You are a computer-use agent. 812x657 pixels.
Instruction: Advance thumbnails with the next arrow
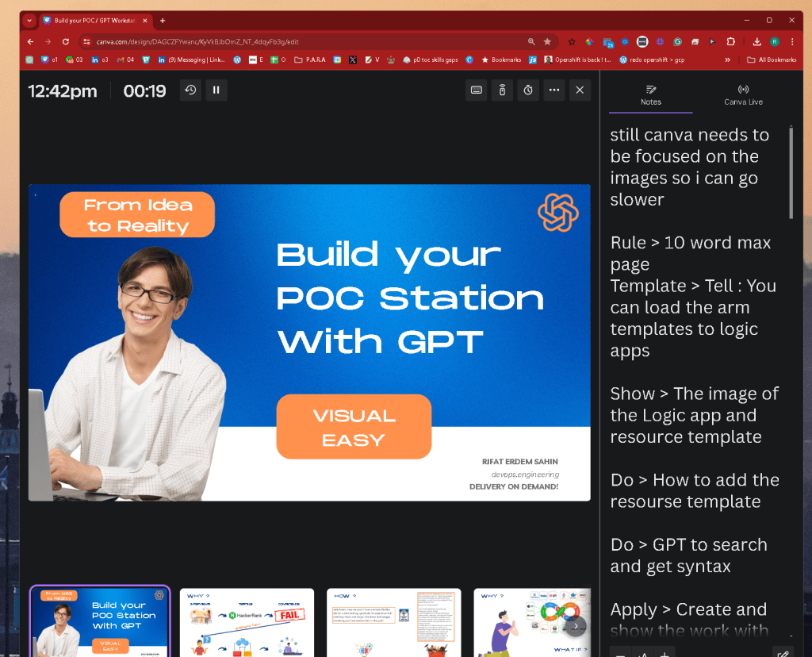pos(576,626)
